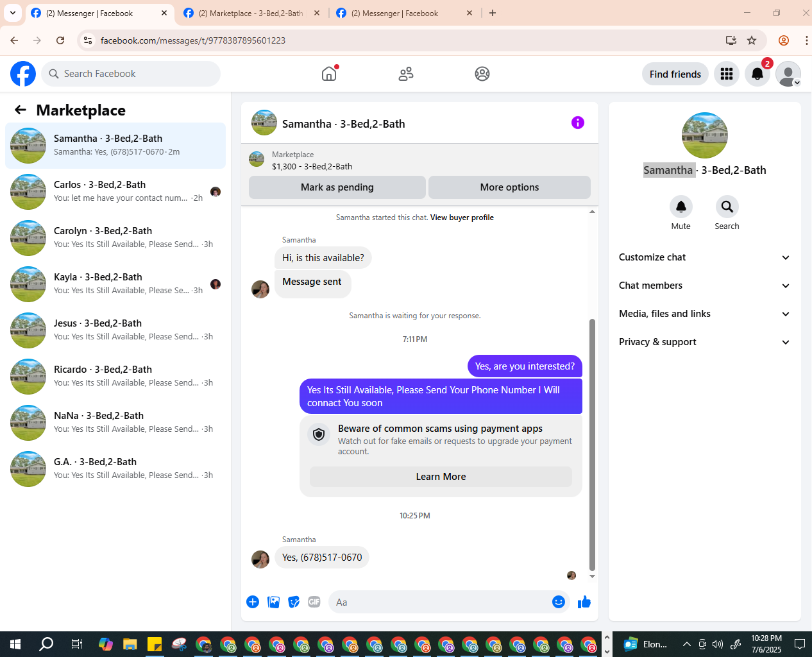
Task: Expand Customize chat section
Action: (704, 257)
